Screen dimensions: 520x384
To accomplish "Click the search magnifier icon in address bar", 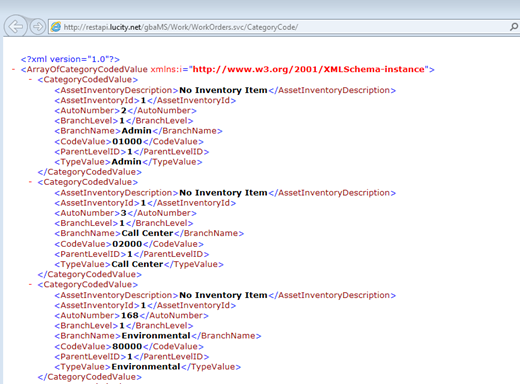I will (514, 27).
